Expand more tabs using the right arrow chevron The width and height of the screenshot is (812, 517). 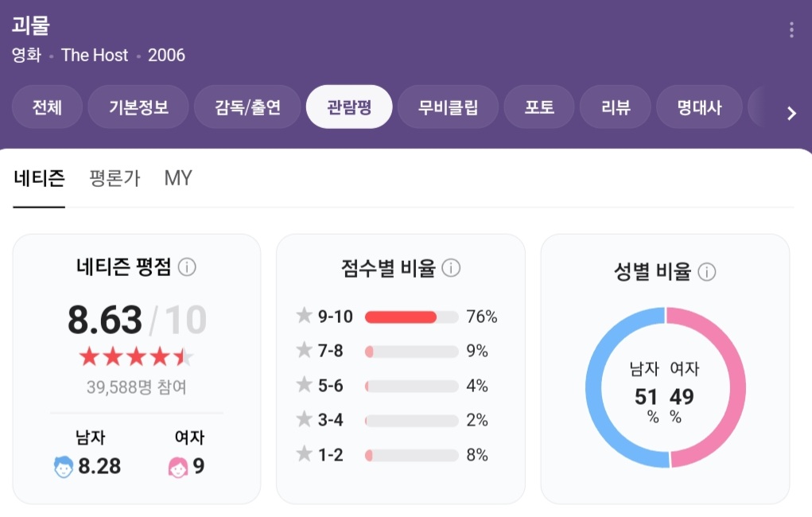tap(791, 113)
